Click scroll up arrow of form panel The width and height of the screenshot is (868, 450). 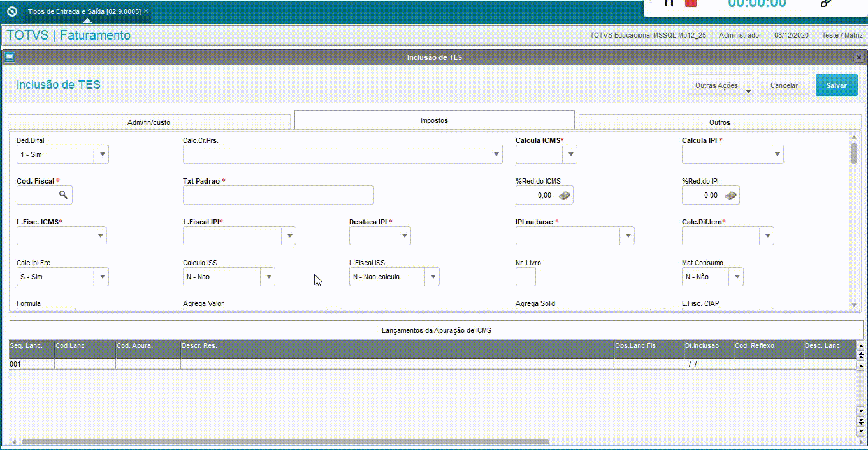tap(854, 137)
